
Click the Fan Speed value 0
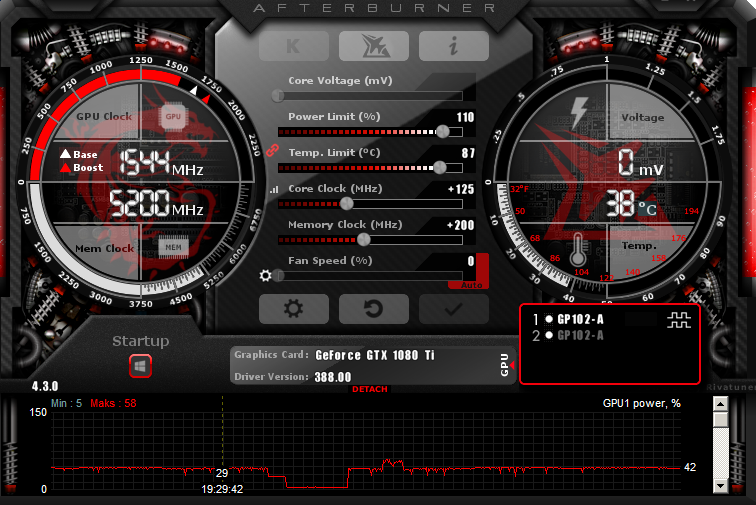pyautogui.click(x=471, y=261)
